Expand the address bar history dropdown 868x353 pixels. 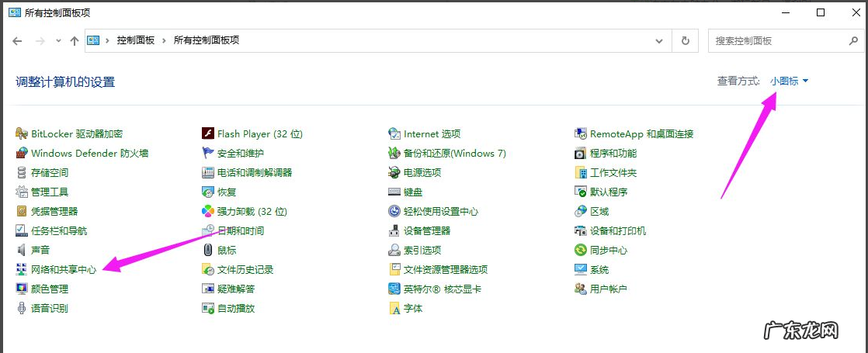(x=658, y=41)
